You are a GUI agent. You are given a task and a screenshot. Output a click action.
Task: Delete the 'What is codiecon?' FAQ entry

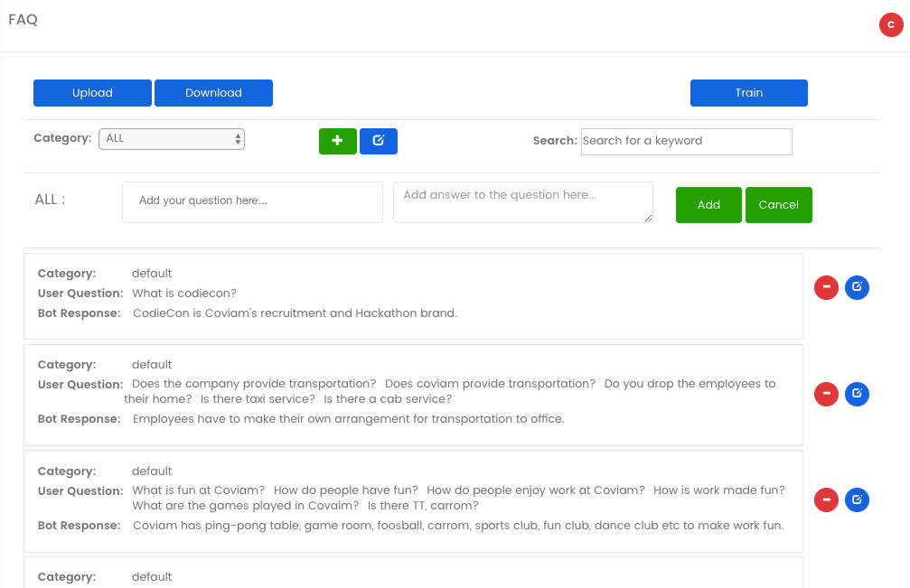pos(826,288)
